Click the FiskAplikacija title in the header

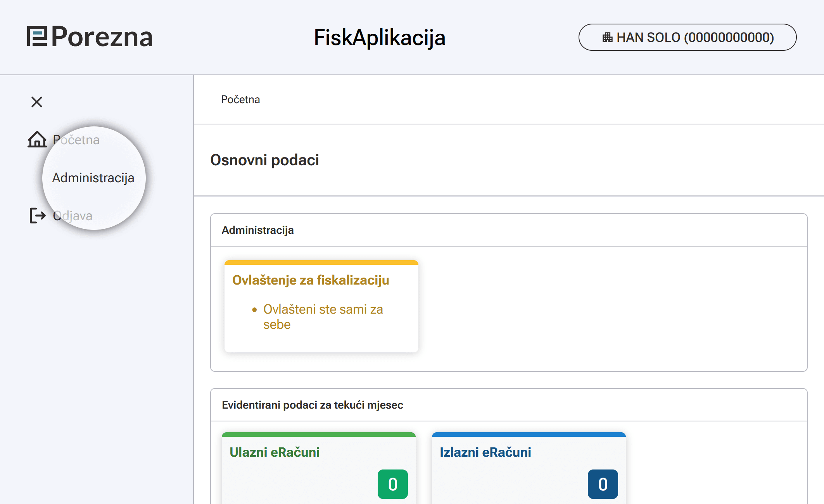point(379,38)
